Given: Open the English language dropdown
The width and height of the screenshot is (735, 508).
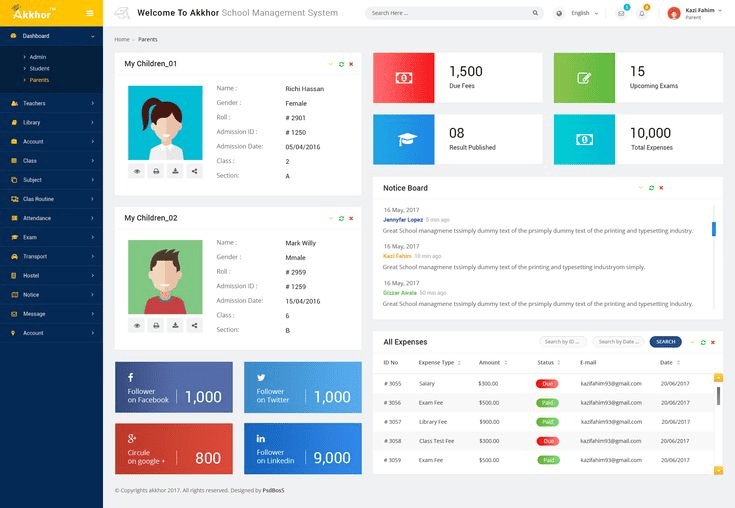Looking at the screenshot, I should tap(579, 14).
